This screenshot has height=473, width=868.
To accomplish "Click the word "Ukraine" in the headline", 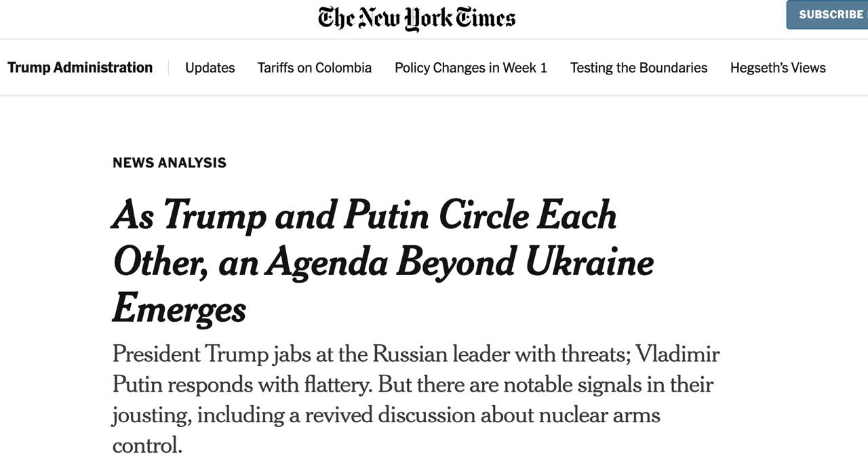I will coord(589,262).
